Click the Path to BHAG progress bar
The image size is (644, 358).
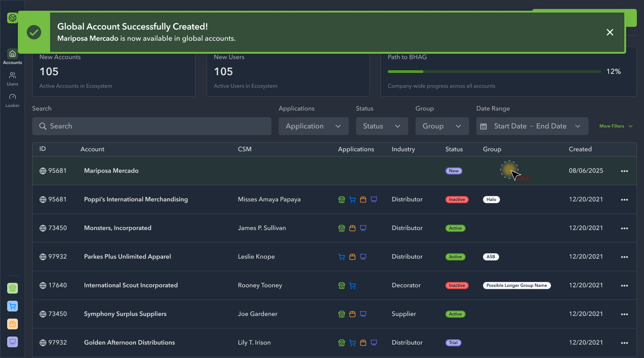(x=494, y=72)
